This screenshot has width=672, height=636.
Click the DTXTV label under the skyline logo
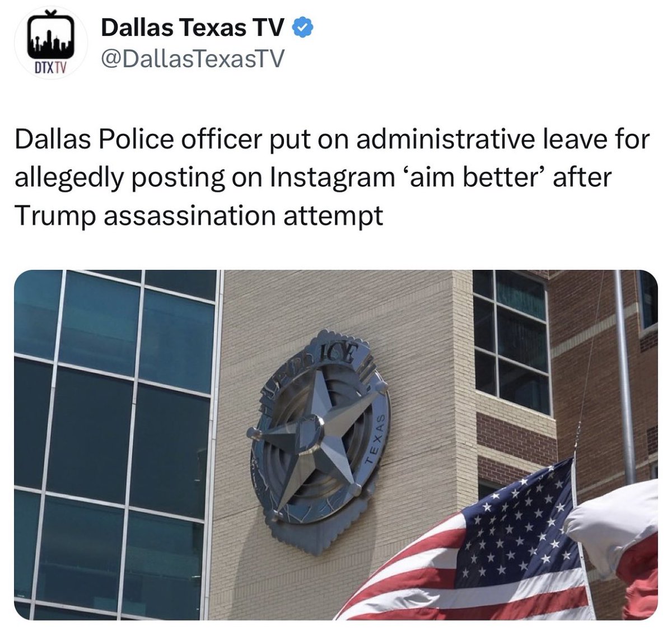tap(51, 69)
